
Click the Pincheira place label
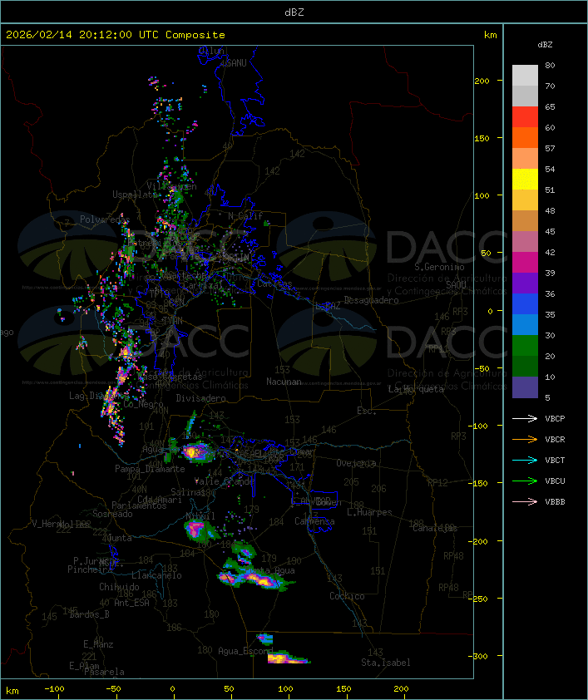pyautogui.click(x=90, y=569)
